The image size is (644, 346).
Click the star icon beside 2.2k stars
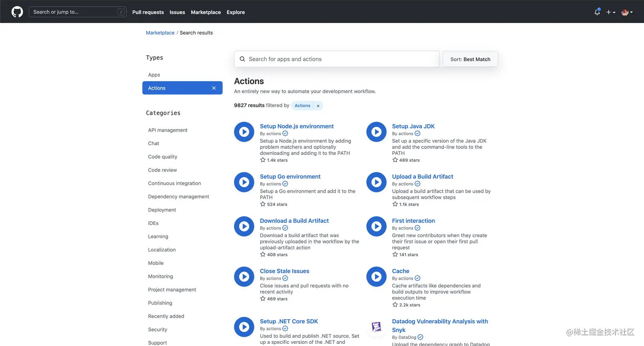[395, 305]
